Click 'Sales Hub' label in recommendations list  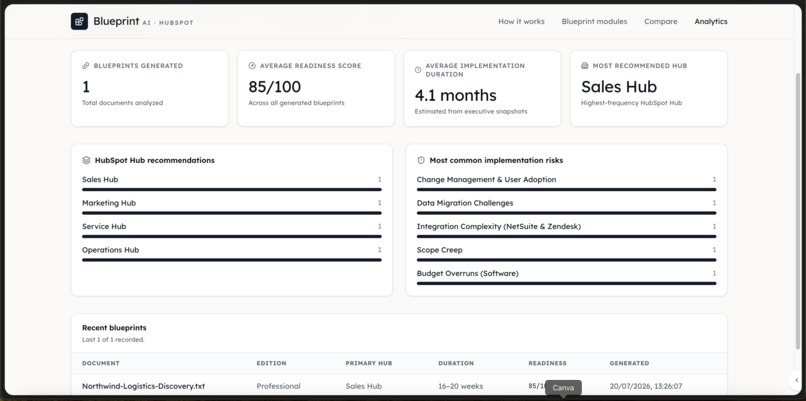(x=100, y=179)
